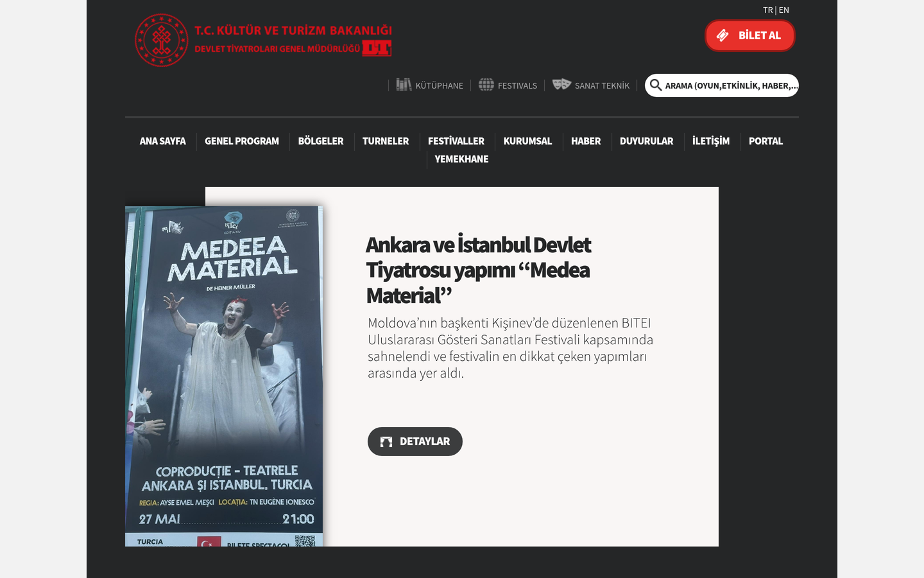The height and width of the screenshot is (578, 924).
Task: Click the T.C. Kültür ve Turizm Bakanlığı title
Action: (x=293, y=30)
